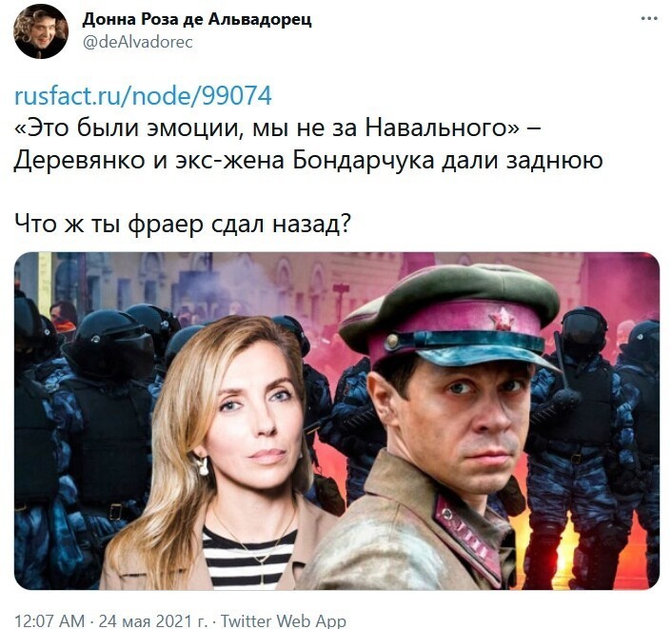Click the Донна Роза profile avatar
Viewport: 672px width, 629px height.
41,31
